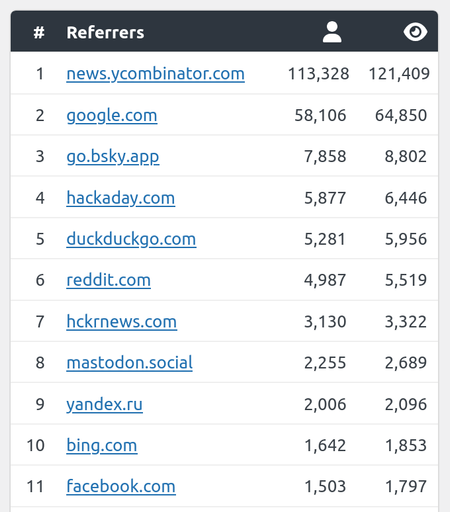Select visitor count 3,130
The image size is (450, 512).
(x=325, y=322)
